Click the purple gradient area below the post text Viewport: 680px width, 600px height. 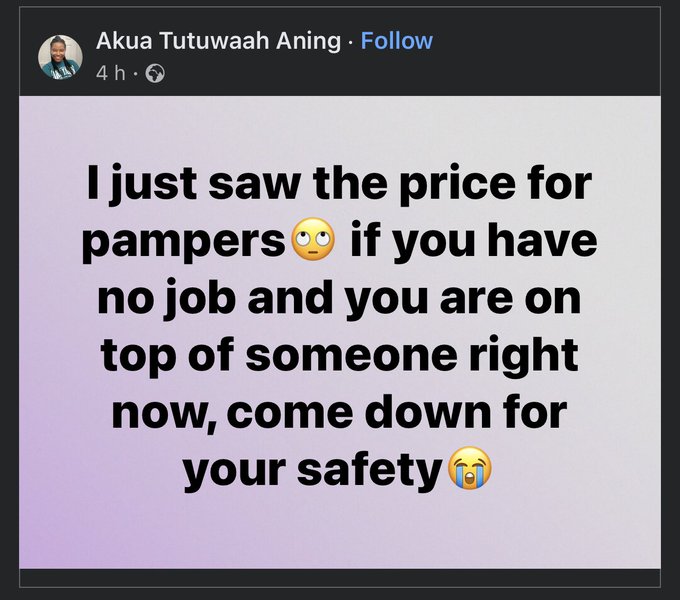(340, 531)
